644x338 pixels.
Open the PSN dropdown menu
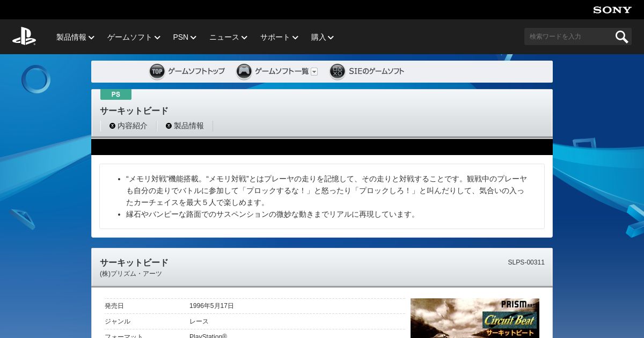coord(185,37)
